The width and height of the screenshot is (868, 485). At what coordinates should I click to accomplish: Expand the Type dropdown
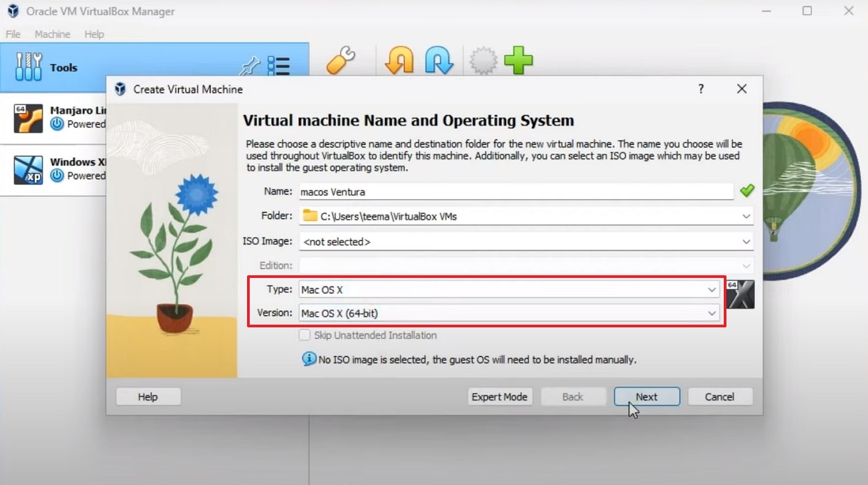(x=712, y=290)
